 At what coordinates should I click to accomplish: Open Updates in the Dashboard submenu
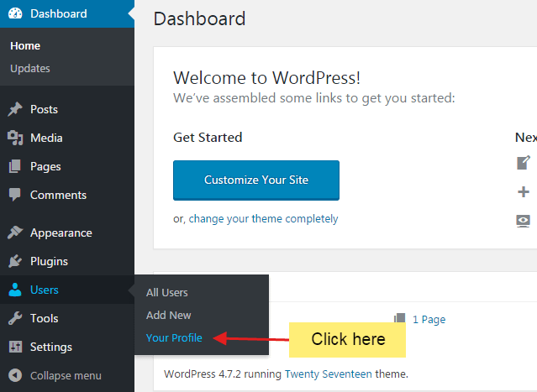30,69
